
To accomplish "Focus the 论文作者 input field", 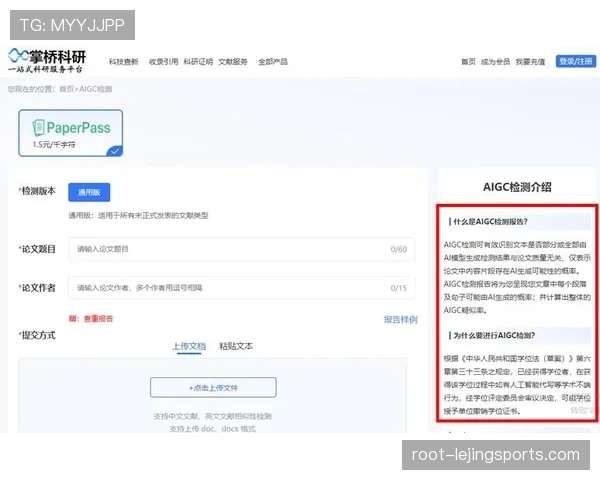I will (x=242, y=288).
